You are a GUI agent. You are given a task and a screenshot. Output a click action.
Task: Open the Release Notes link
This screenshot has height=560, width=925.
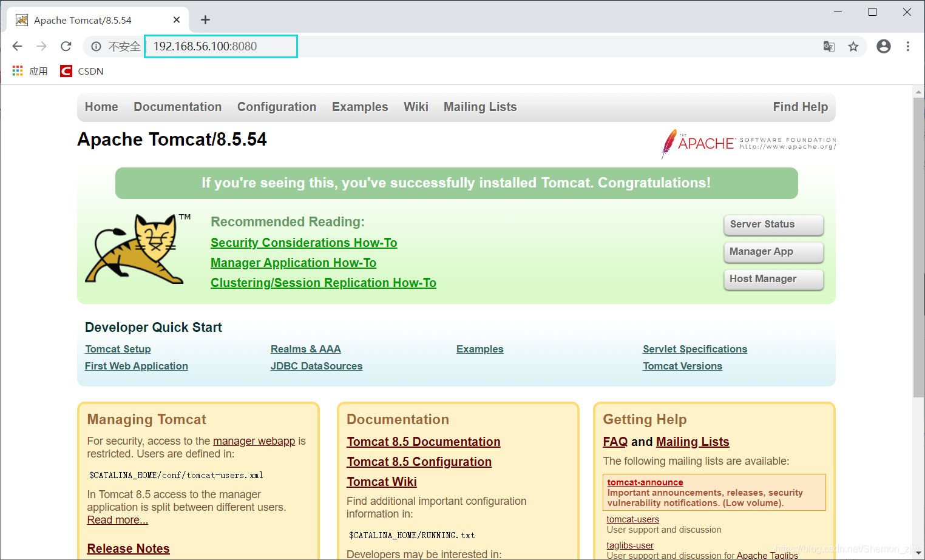point(129,548)
